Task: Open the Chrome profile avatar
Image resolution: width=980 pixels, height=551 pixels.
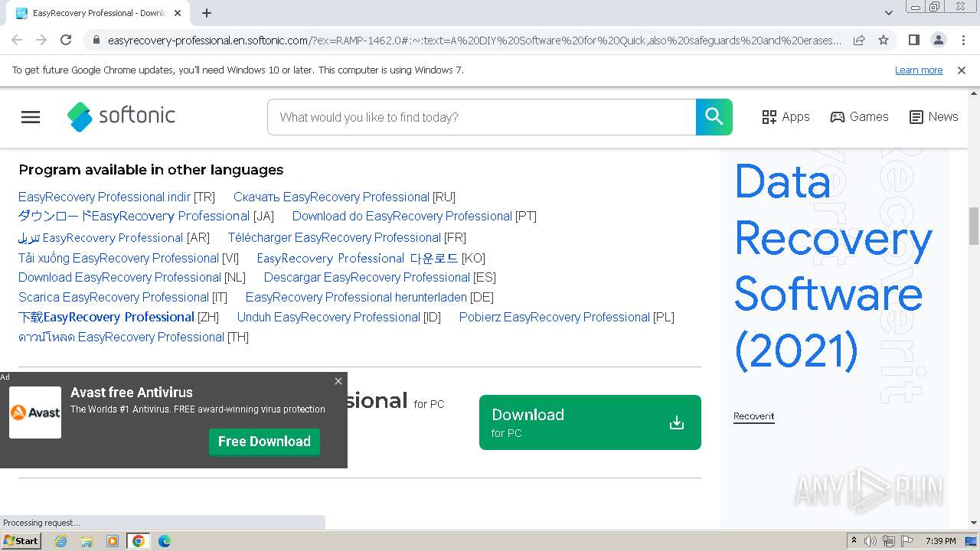Action: tap(938, 40)
